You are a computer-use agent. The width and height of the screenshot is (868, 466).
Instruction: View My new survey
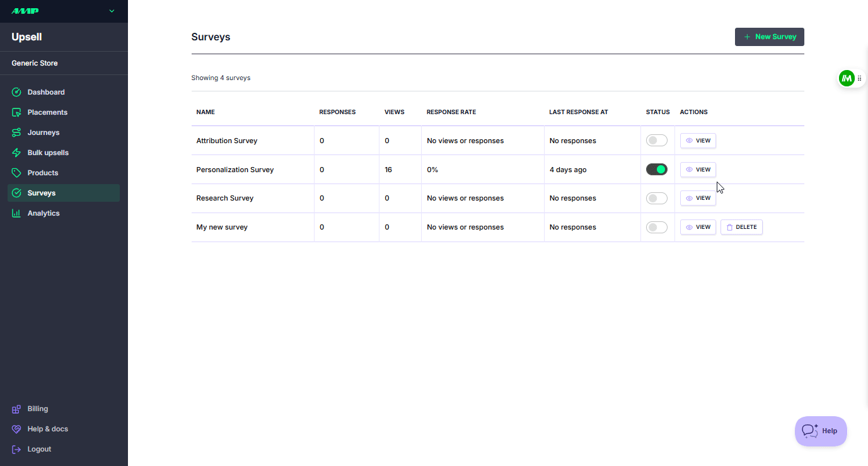pos(698,227)
